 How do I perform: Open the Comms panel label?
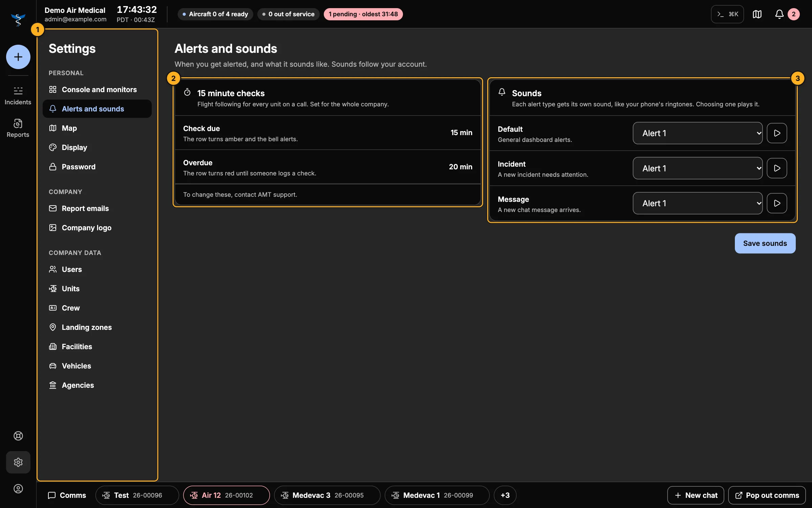pyautogui.click(x=67, y=495)
